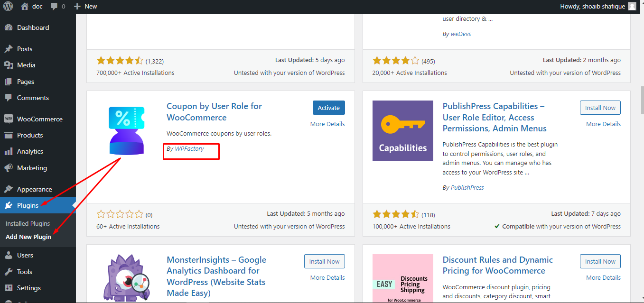Click the Posts pin icon
Image resolution: width=644 pixels, height=303 pixels.
8,49
